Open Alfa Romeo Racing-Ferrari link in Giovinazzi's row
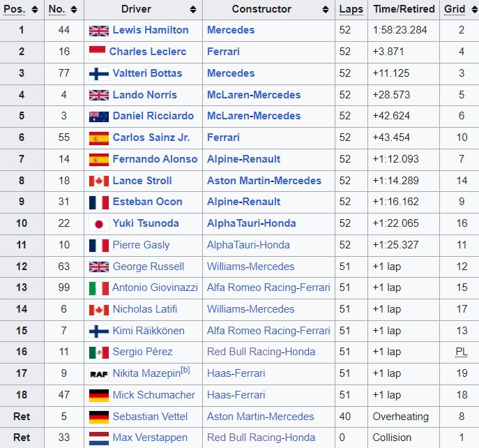 (268, 288)
